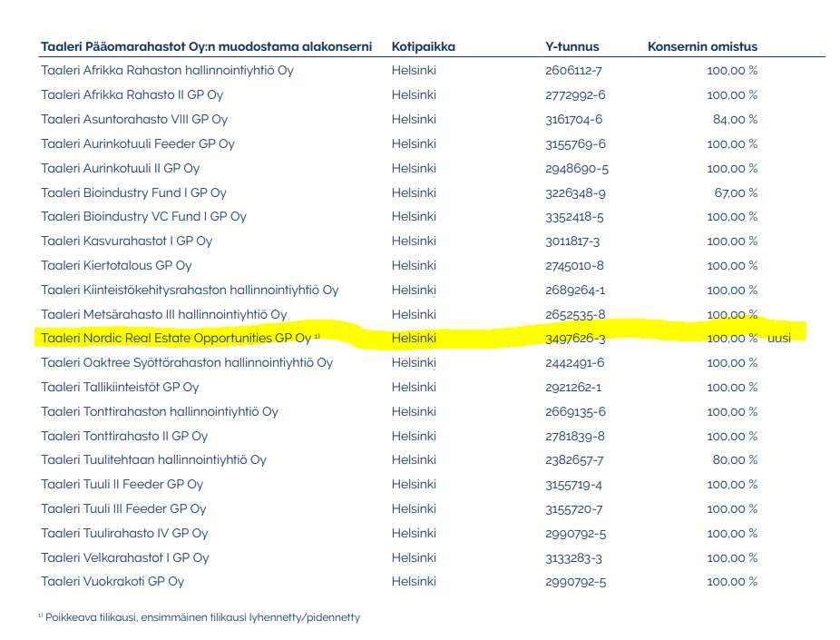Select the highlighted Taaleri Nordic Real Estate Opportunities name
Screen dimensions: 840x640
[x=176, y=338]
